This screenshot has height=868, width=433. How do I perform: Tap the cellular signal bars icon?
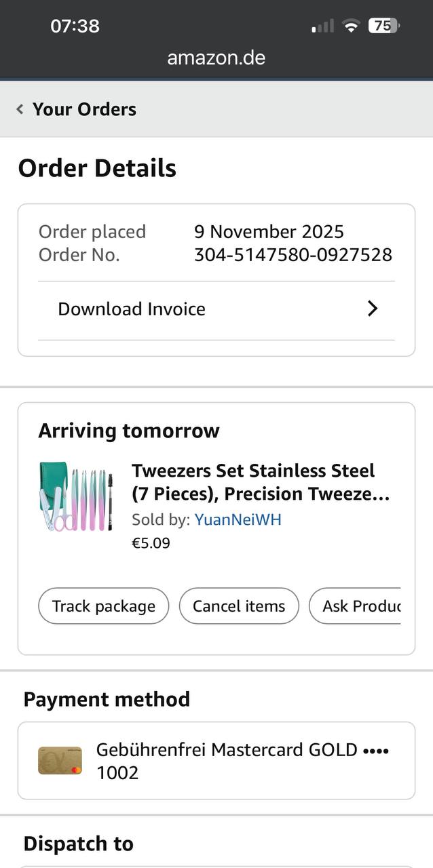[323, 26]
